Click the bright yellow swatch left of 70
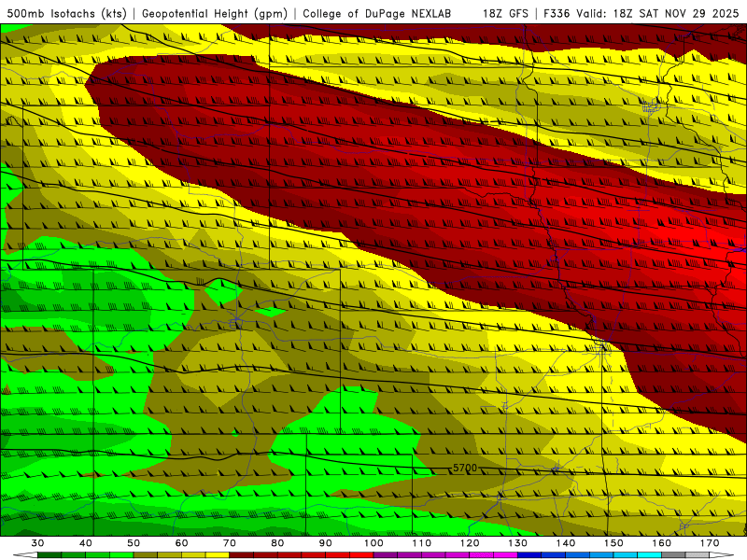The width and height of the screenshot is (747, 560). coord(218,554)
